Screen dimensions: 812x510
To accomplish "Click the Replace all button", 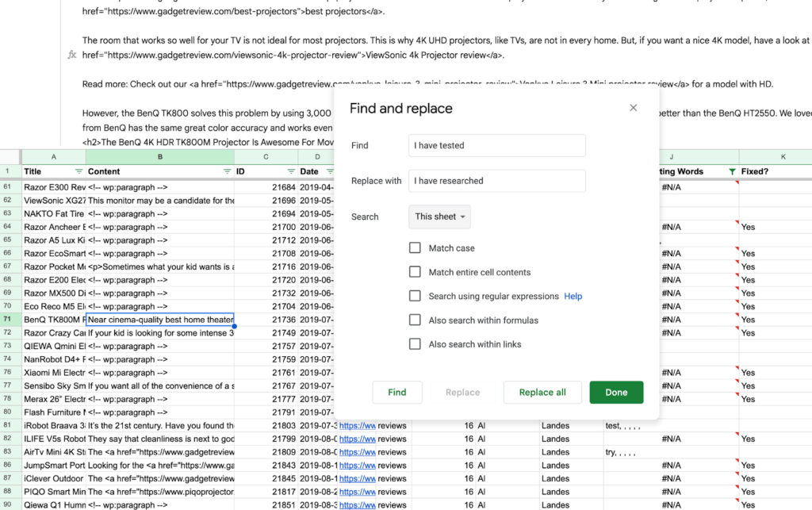I will pos(542,393).
